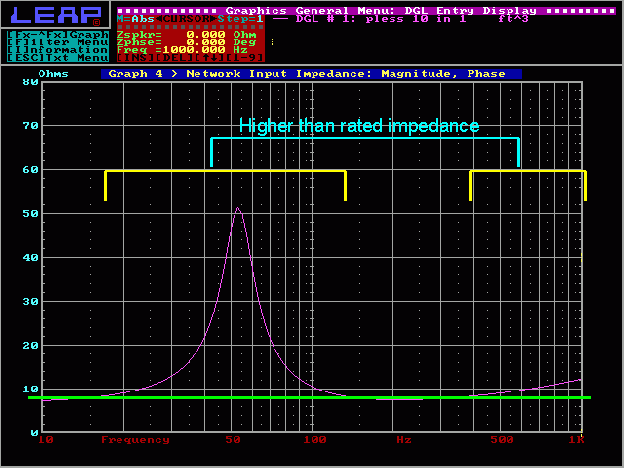Select the [Fx-^Fx]Graph menu entry
This screenshot has height=468, width=624.
coord(58,35)
